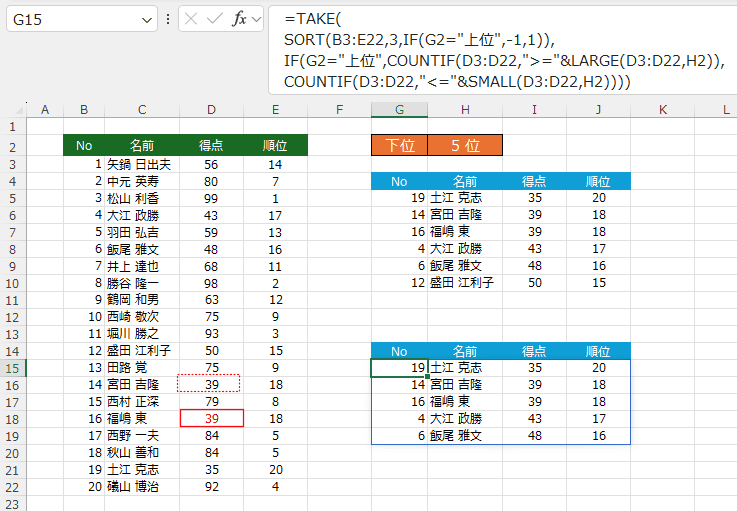Screen dimensions: 737x511
Task: Select column G header
Action: [x=399, y=108]
